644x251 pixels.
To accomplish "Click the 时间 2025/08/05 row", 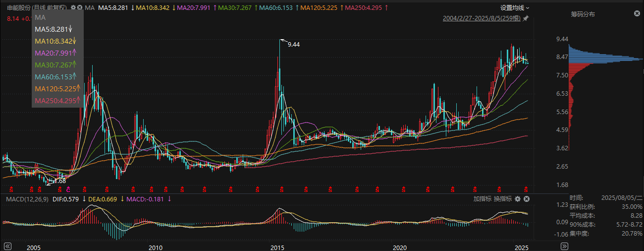I will click(x=605, y=198).
